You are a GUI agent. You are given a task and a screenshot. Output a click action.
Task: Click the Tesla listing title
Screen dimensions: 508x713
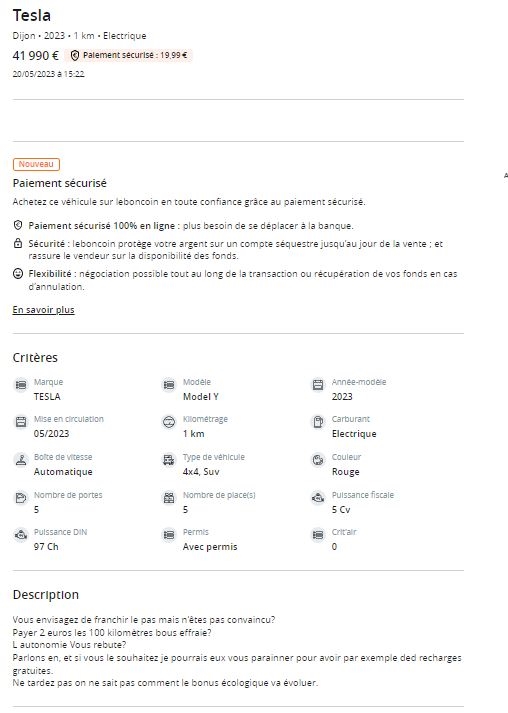[x=31, y=15]
